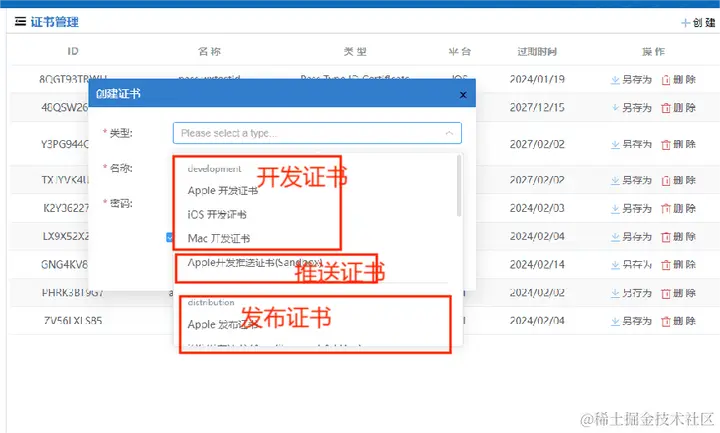720x433 pixels.
Task: Click the type list's vertical scrollbar
Action: coord(459,186)
